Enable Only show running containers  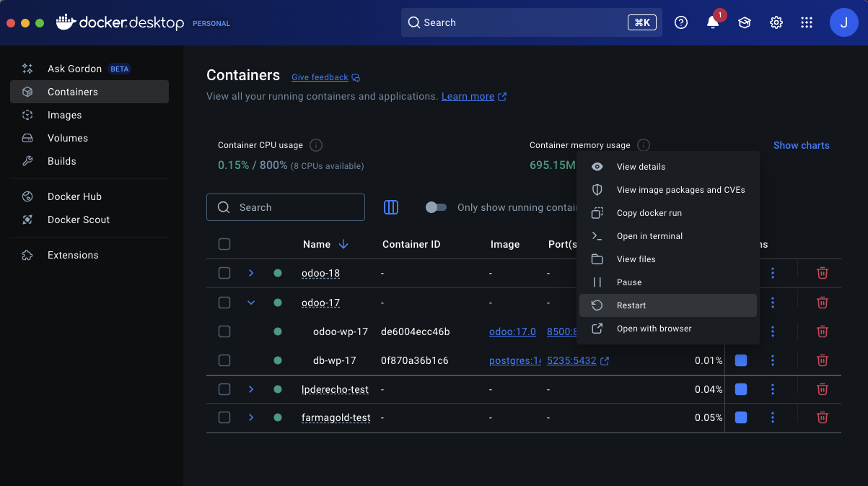pyautogui.click(x=437, y=207)
